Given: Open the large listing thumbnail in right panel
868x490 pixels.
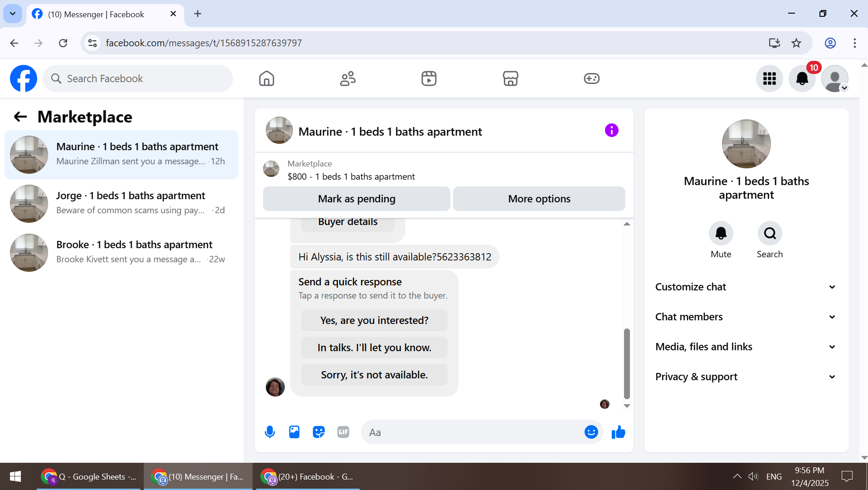Looking at the screenshot, I should tap(746, 144).
